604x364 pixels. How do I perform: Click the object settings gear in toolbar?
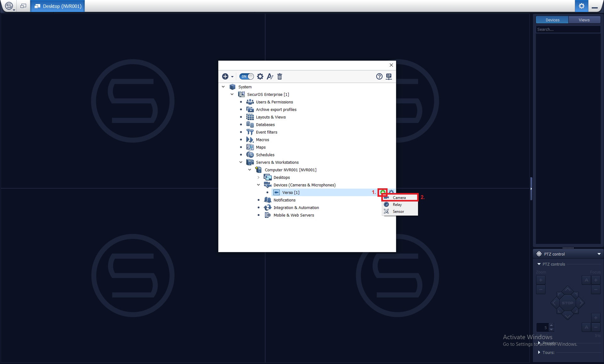pyautogui.click(x=260, y=76)
